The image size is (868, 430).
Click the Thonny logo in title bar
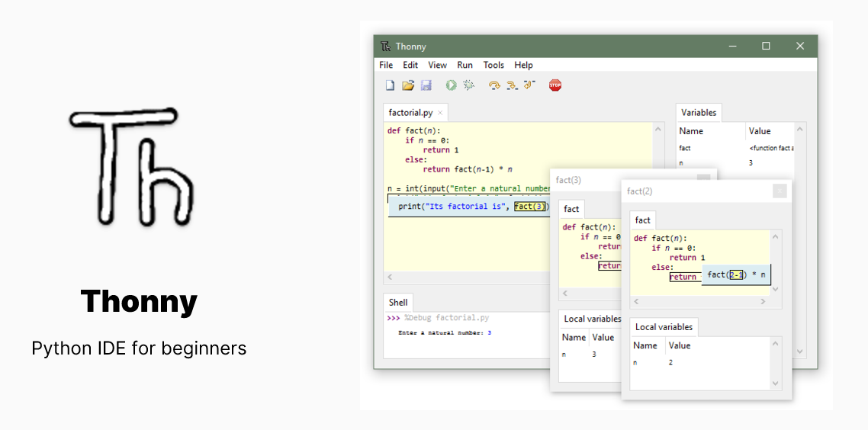click(386, 47)
